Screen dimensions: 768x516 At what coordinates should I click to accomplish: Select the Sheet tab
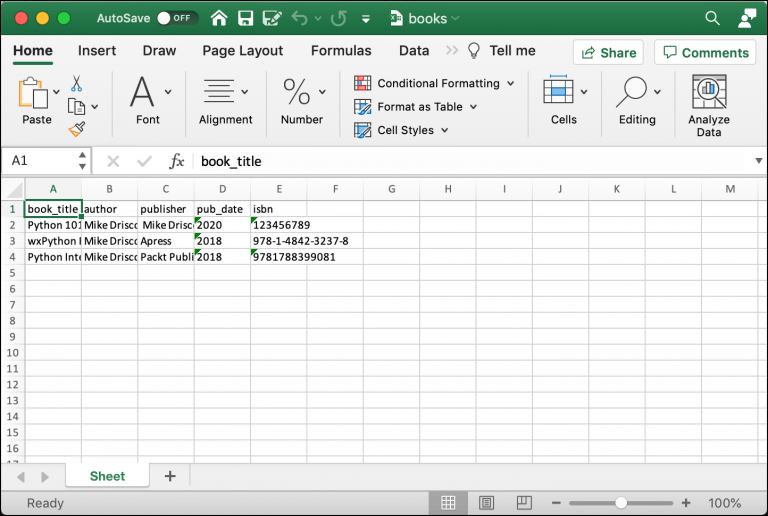pyautogui.click(x=107, y=476)
